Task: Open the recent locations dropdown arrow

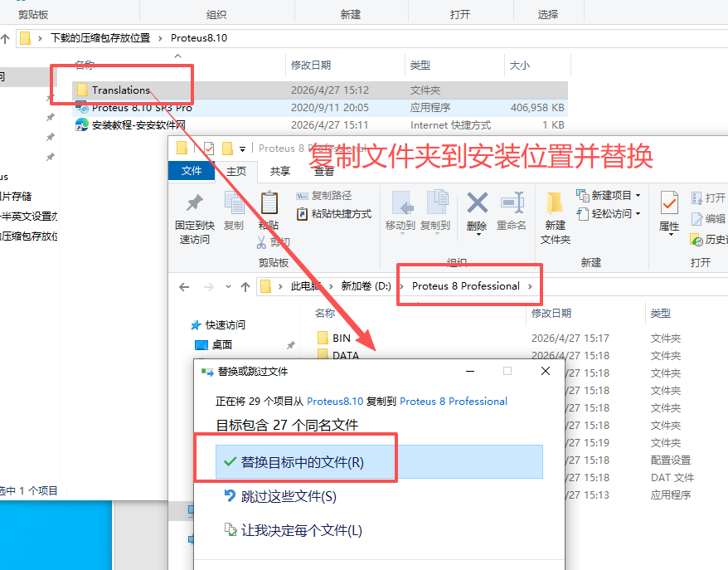Action: tap(228, 286)
